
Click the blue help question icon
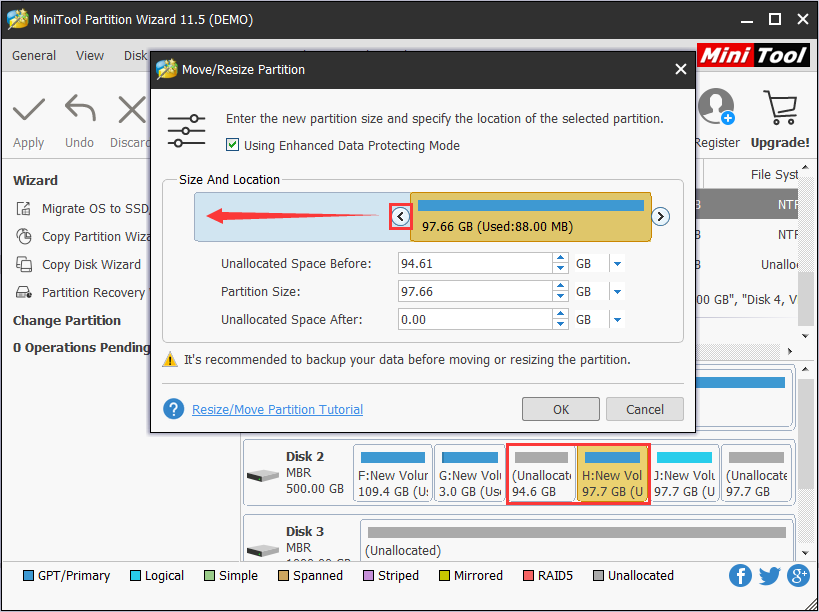pos(173,409)
